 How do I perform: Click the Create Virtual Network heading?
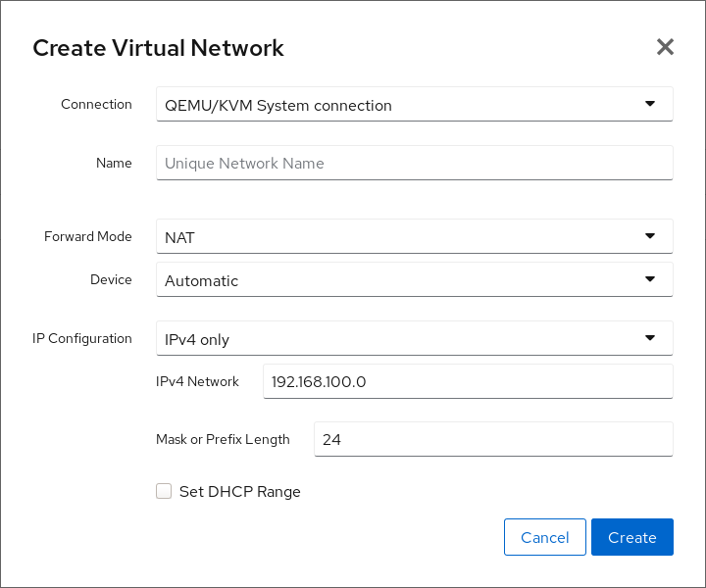tap(158, 48)
